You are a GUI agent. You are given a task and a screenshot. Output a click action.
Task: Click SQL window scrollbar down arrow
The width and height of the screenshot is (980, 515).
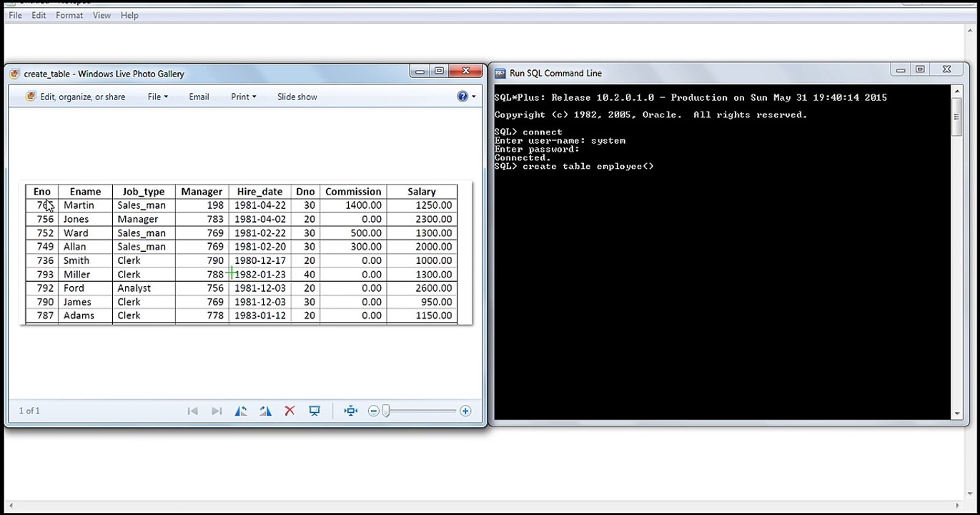pos(956,413)
